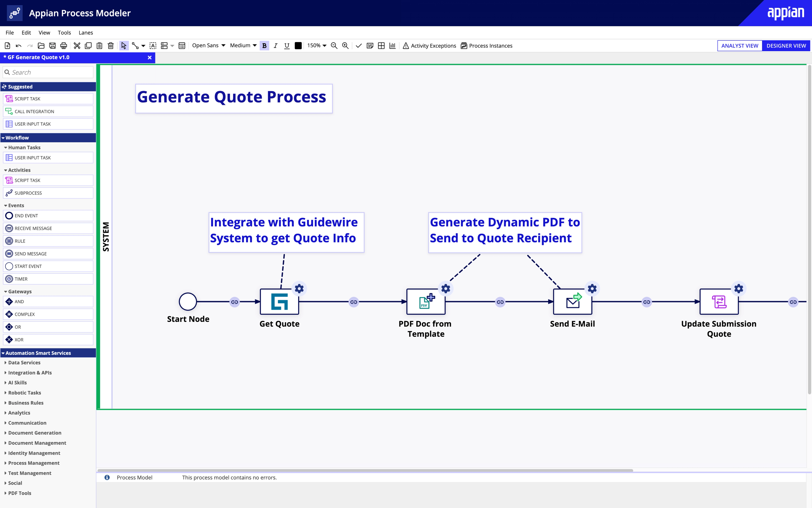Select the End Event palette item
The height and width of the screenshot is (508, 812).
pos(48,216)
